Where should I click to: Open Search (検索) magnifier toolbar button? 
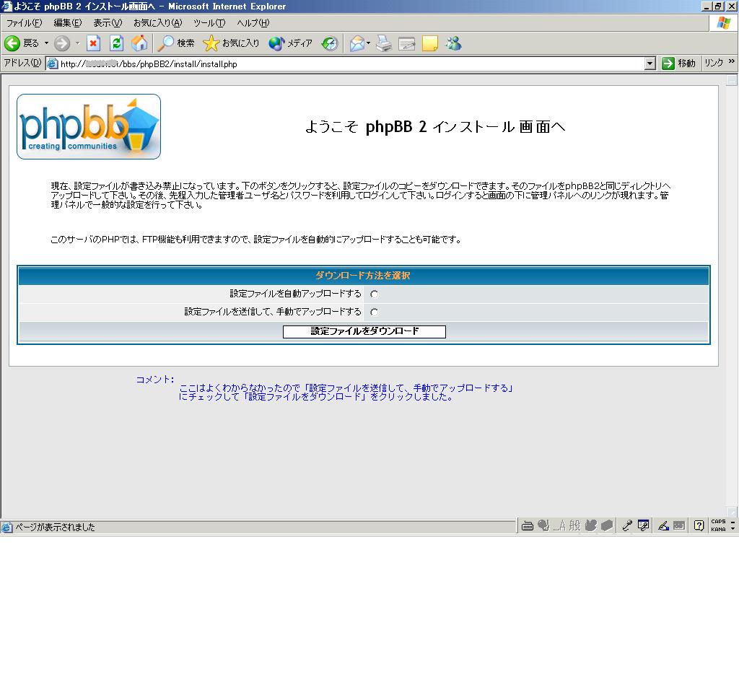tap(175, 43)
